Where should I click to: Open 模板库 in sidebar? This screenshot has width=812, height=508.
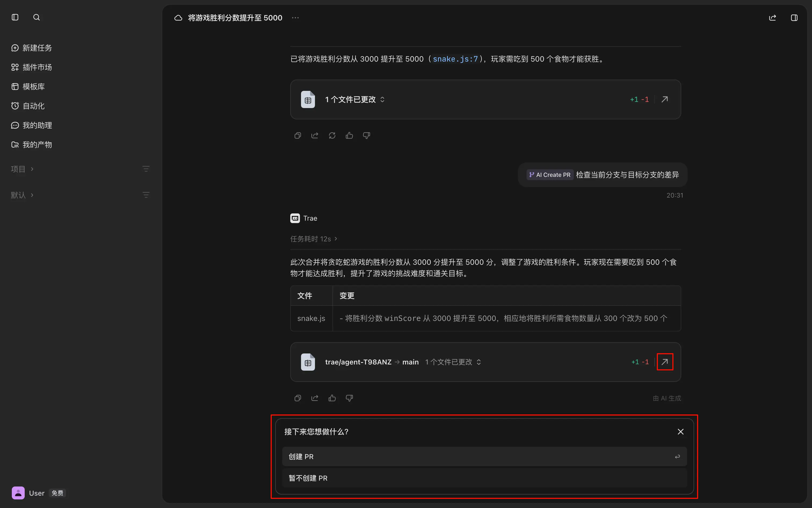28,87
